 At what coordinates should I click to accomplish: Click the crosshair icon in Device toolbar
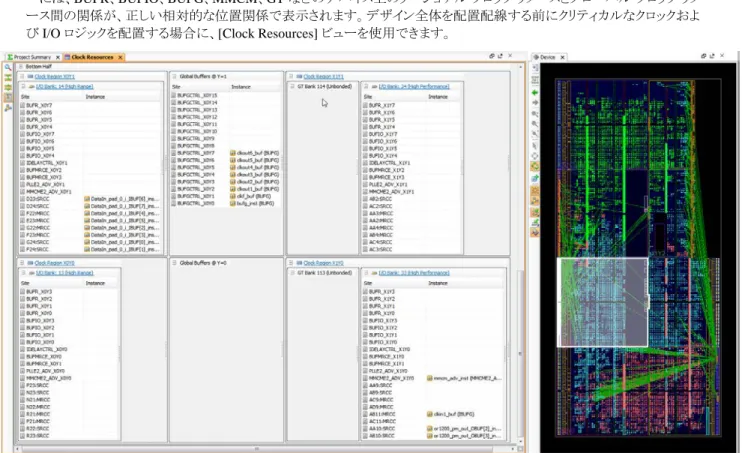535,156
